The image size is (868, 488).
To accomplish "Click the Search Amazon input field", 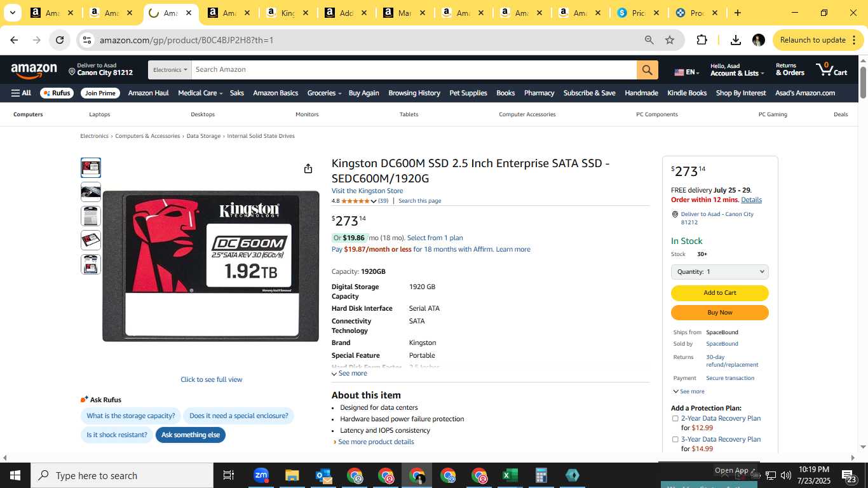I will point(414,70).
